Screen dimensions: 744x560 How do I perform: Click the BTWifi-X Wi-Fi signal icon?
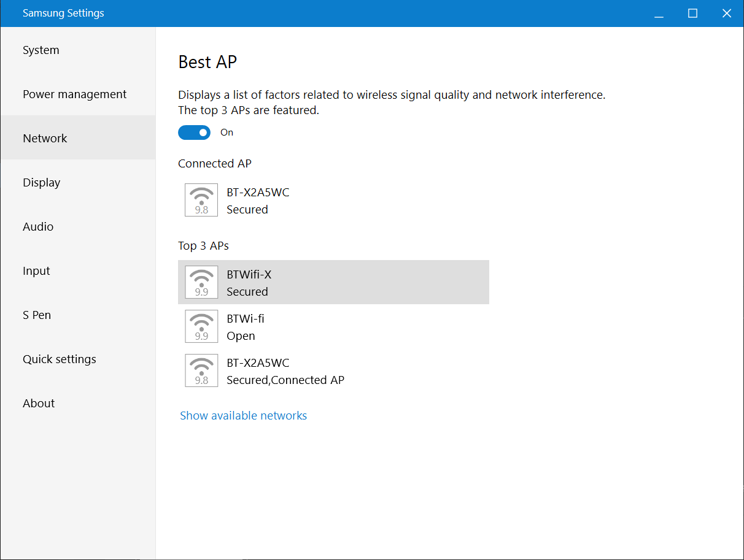point(201,282)
